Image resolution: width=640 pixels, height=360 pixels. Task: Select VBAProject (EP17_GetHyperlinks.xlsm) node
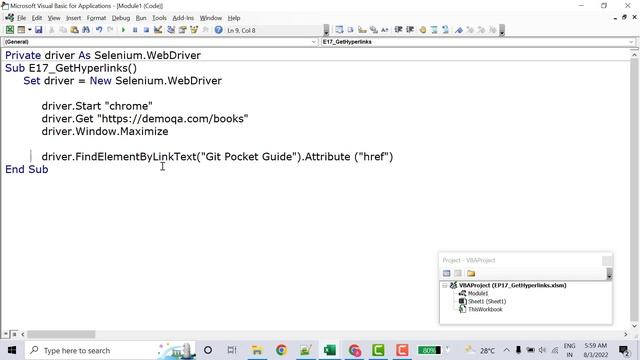tap(512, 285)
